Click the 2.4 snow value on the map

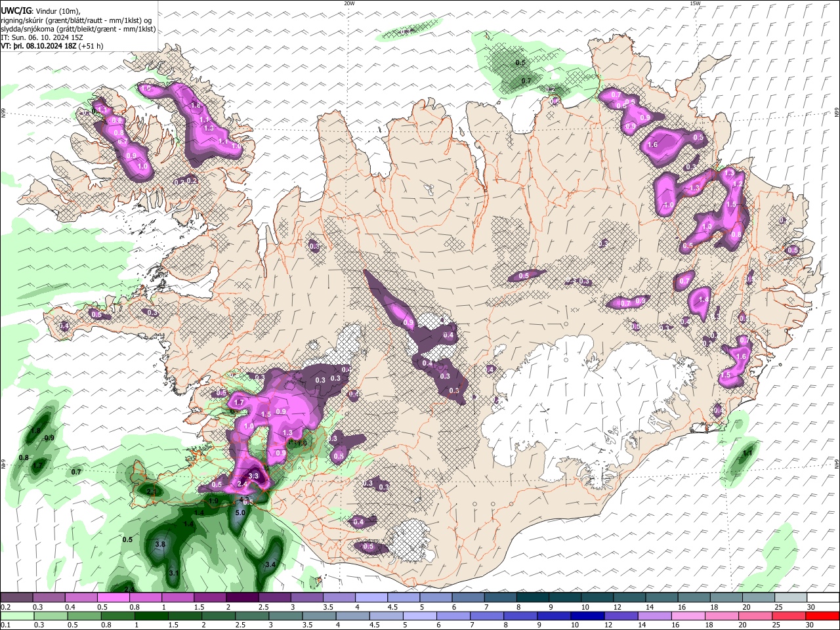click(x=241, y=484)
